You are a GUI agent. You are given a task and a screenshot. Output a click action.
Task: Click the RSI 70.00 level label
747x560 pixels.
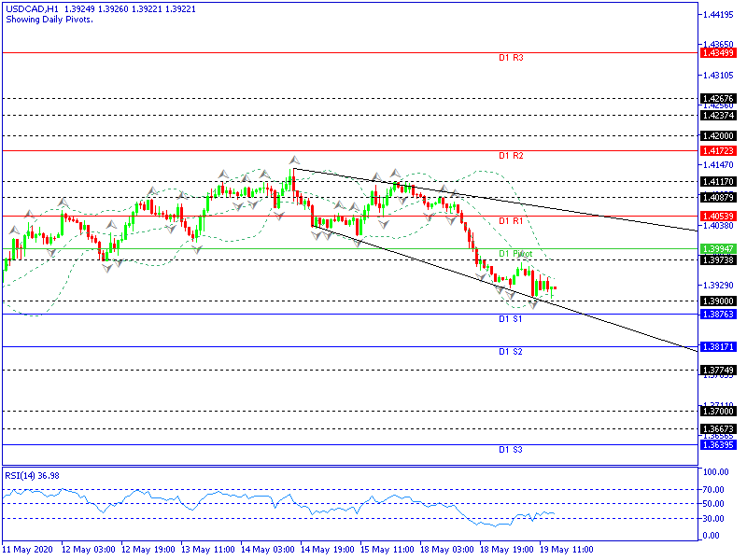(714, 488)
